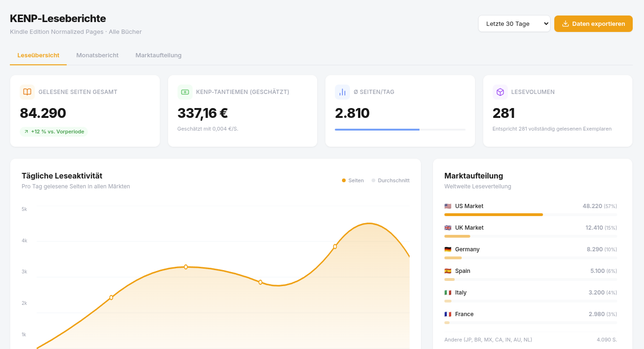Click the open book icon on Gelesene Seiten card
This screenshot has height=349, width=644.
pyautogui.click(x=27, y=92)
